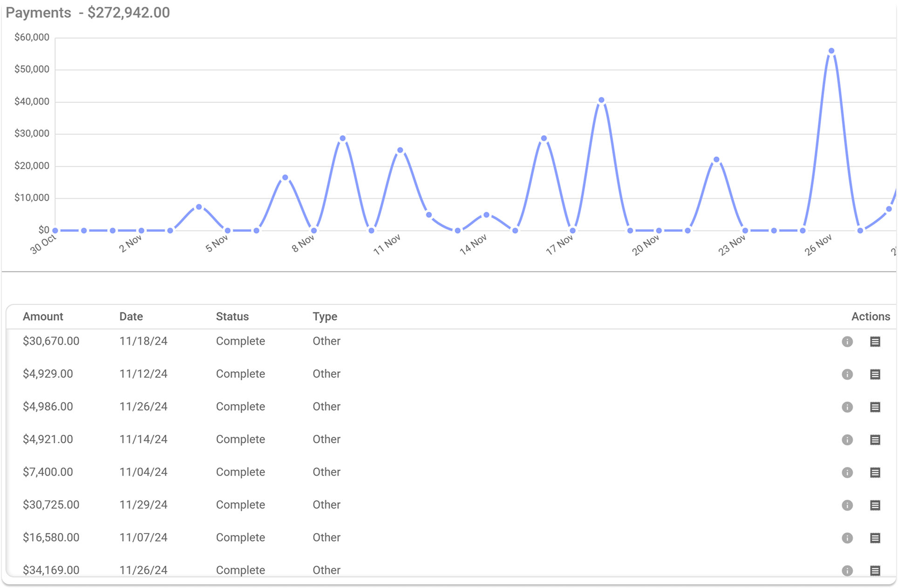Click the $4,986.00 amount cell
This screenshot has width=898, height=588.
coord(48,406)
